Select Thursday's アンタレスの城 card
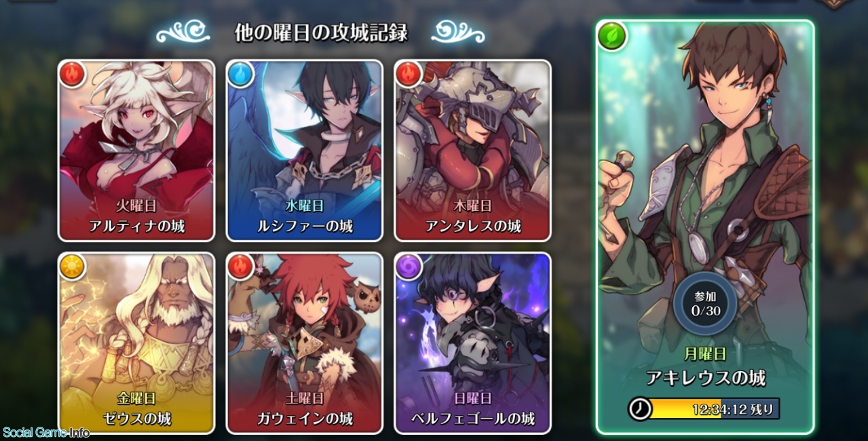This screenshot has width=868, height=441. coord(473,151)
